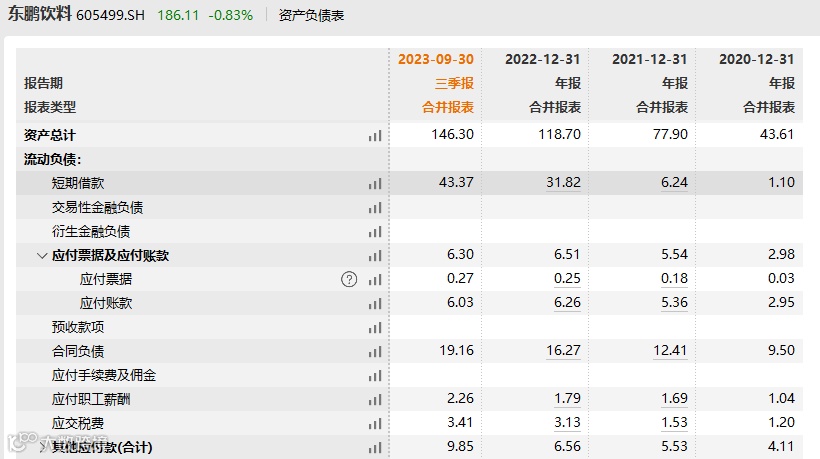Image resolution: width=820 pixels, height=459 pixels.
Task: Select the 2020-12-31 report period header
Action: [x=757, y=59]
